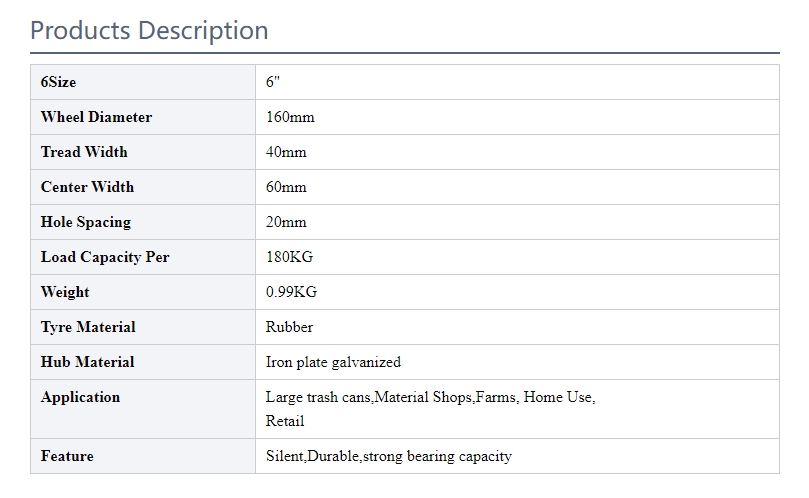Click the Rubber material value
This screenshot has height=498, width=809.
click(x=289, y=327)
